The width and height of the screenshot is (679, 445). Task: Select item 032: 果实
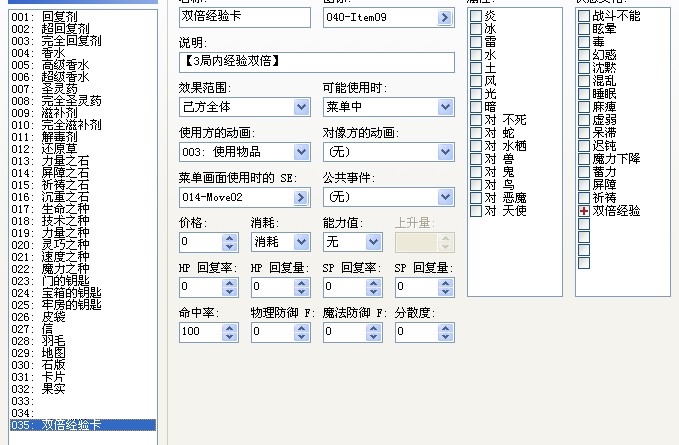point(83,389)
